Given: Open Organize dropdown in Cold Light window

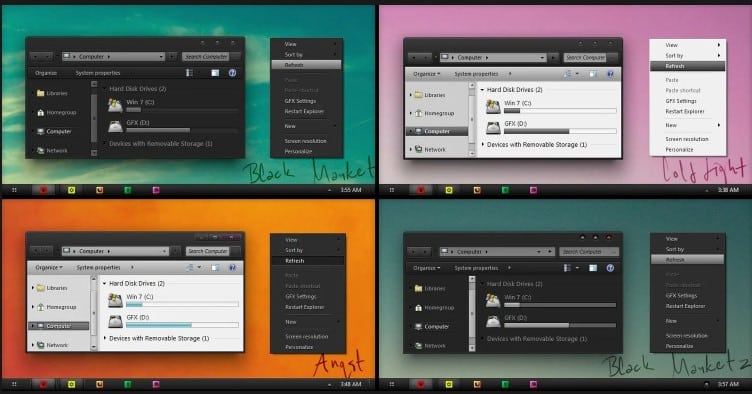Looking at the screenshot, I should pyautogui.click(x=427, y=74).
